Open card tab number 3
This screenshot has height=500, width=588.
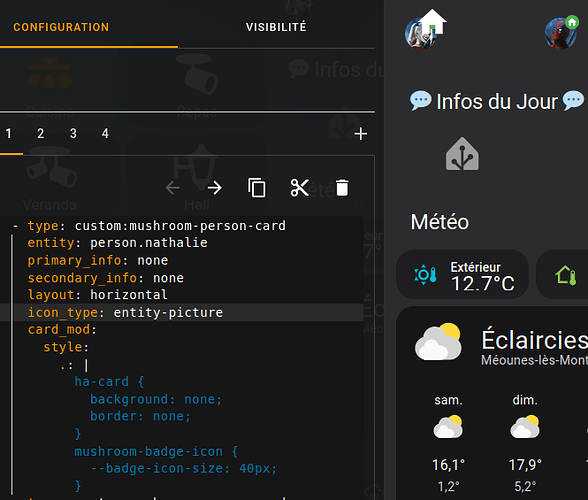73,133
